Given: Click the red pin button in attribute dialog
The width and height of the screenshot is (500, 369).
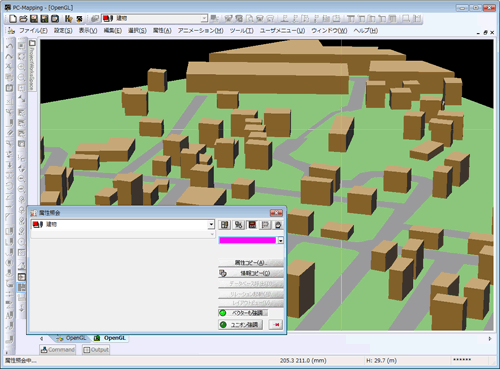Looking at the screenshot, I should click(276, 325).
